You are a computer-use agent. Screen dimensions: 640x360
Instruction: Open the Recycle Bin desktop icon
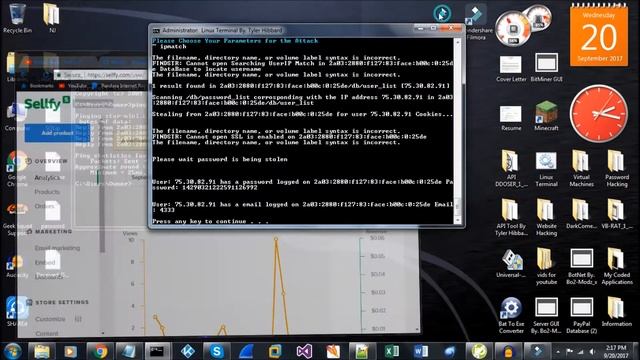click(x=17, y=18)
